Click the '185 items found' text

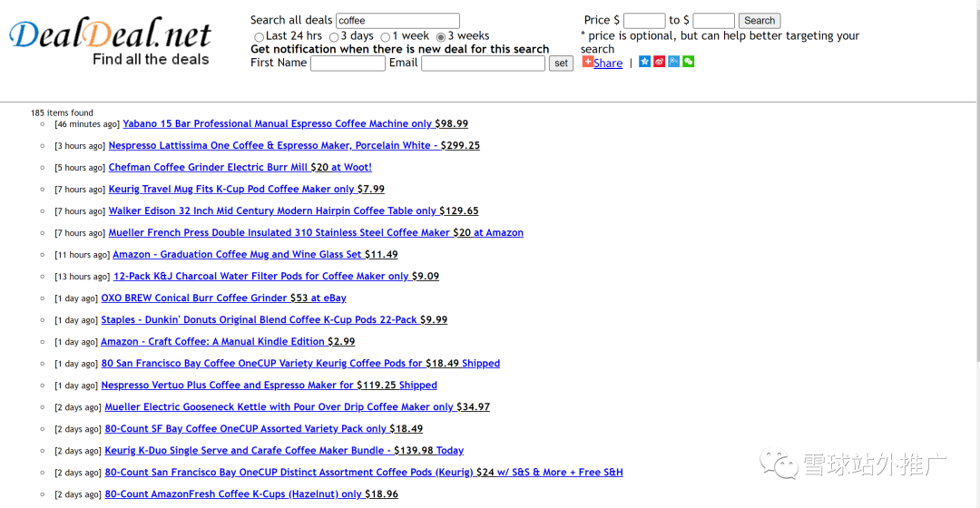click(62, 113)
